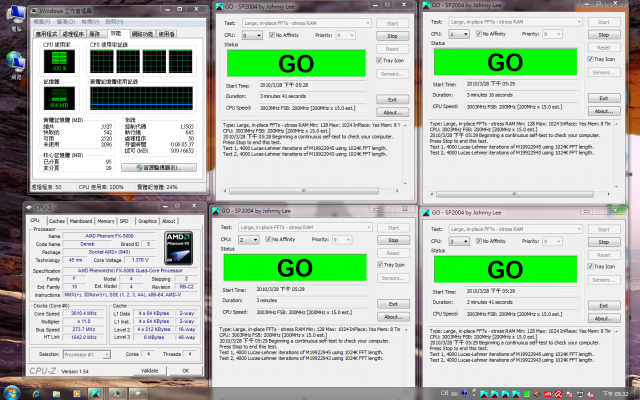The height and width of the screenshot is (400, 640).
Task: Click the blue help question-mark tray icon
Action: pyautogui.click(x=464, y=393)
